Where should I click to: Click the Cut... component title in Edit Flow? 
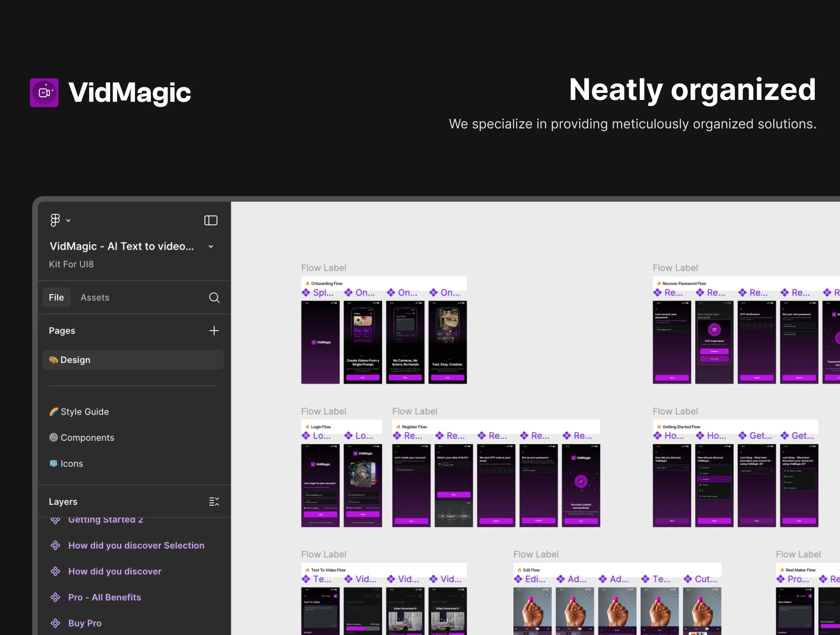tap(706, 579)
